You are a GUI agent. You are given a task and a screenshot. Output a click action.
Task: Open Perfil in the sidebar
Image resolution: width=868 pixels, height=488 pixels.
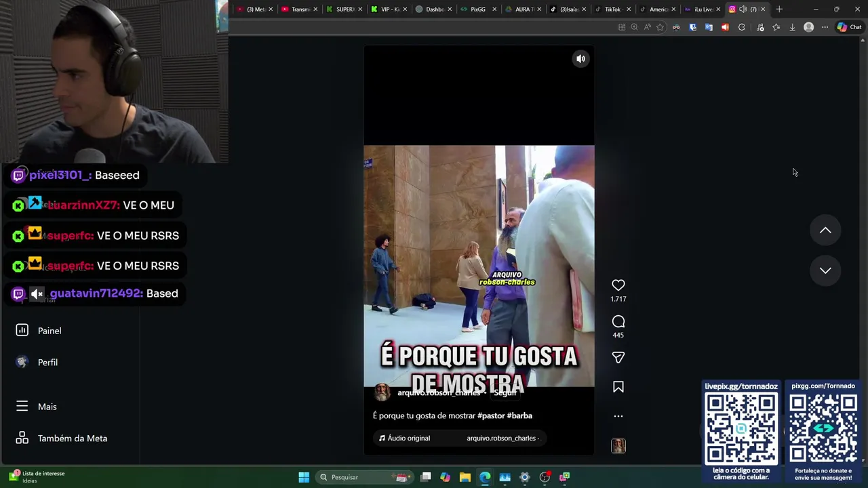coord(47,363)
